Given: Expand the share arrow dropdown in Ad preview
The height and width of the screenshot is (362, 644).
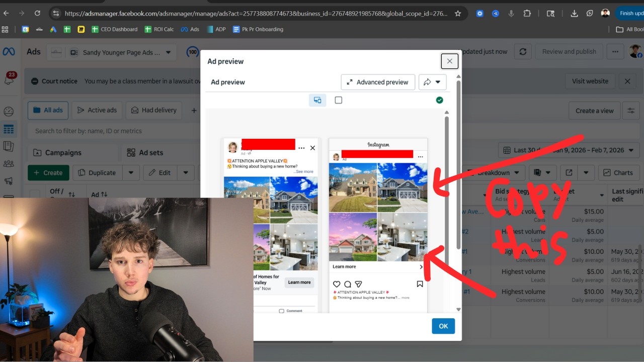Looking at the screenshot, I should point(433,82).
